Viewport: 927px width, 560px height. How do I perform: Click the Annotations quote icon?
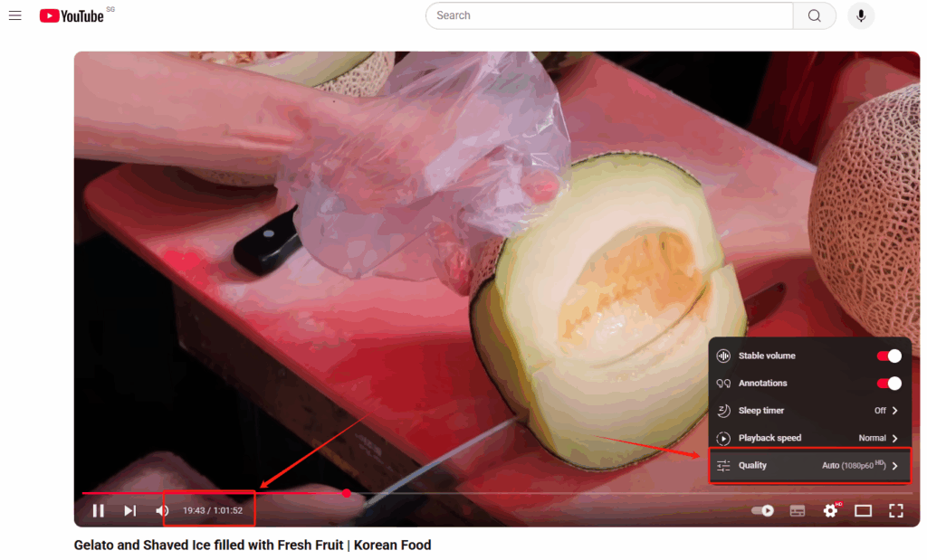723,384
